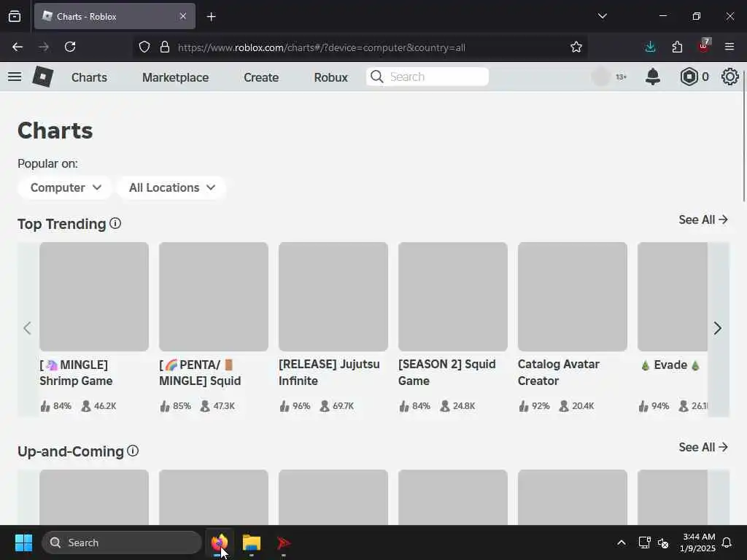Open the MINGLE Shrimp Game title

pos(76,373)
